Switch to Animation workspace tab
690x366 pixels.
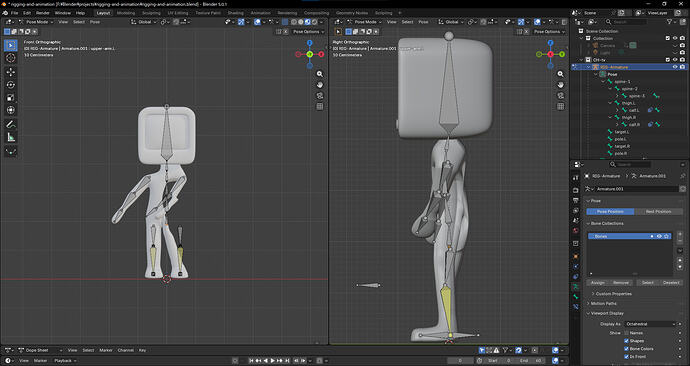coord(261,13)
